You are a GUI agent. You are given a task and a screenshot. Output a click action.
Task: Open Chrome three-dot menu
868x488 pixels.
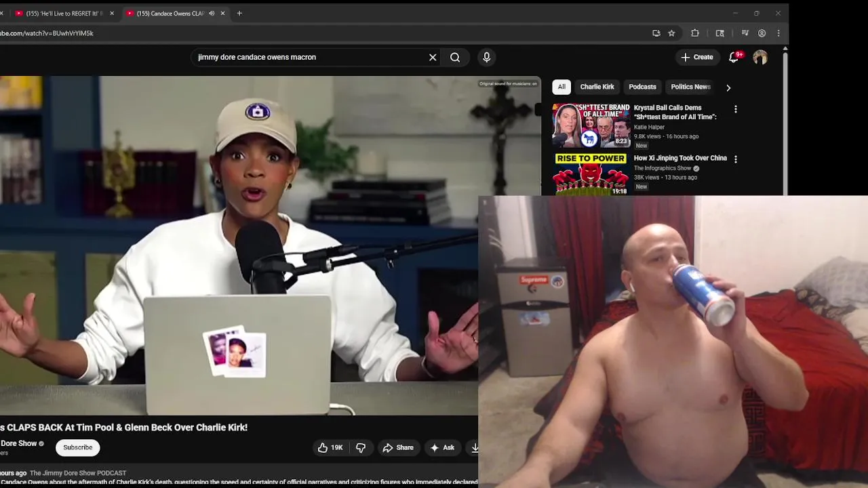pyautogui.click(x=778, y=33)
